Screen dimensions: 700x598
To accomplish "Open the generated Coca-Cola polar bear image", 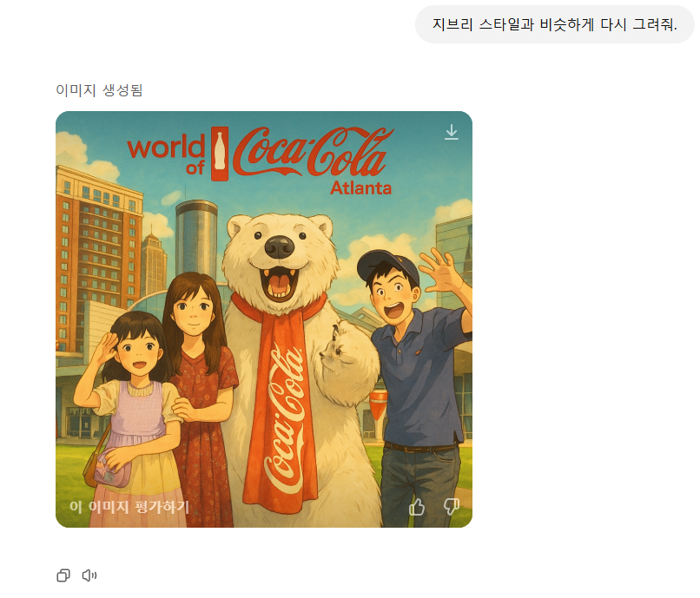I will coord(264,319).
